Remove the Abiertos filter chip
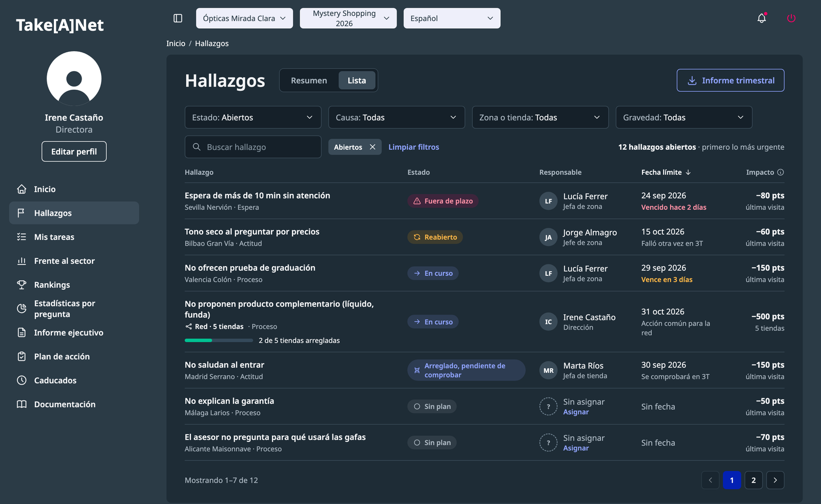Image resolution: width=821 pixels, height=504 pixels. tap(373, 147)
